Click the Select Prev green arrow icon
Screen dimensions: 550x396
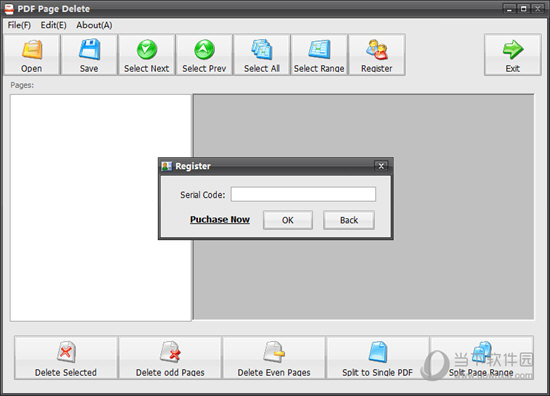[204, 49]
